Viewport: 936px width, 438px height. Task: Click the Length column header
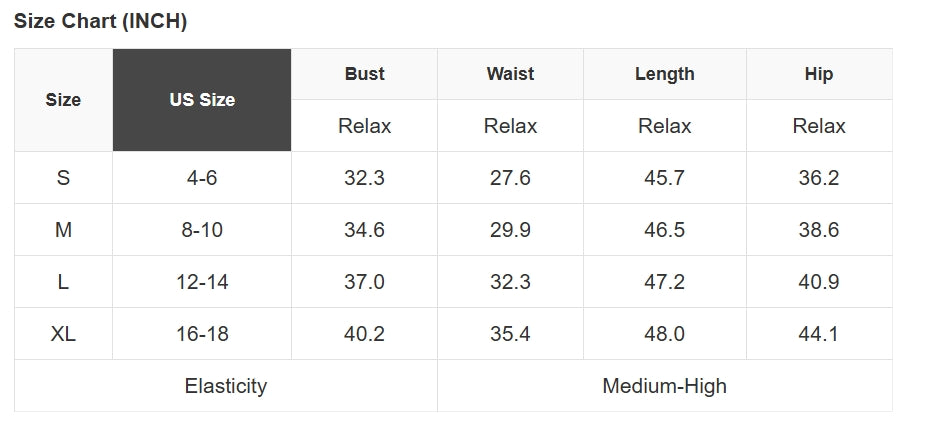[664, 74]
